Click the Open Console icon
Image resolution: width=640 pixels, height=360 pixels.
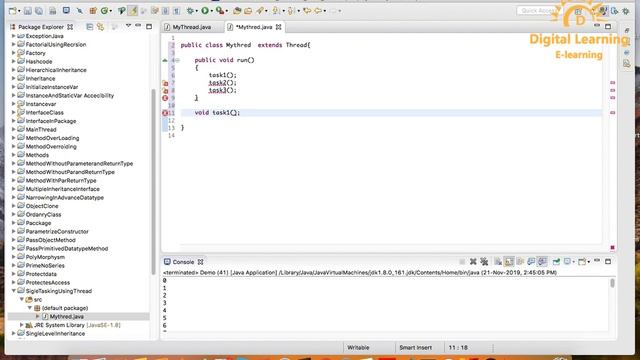tap(582, 262)
